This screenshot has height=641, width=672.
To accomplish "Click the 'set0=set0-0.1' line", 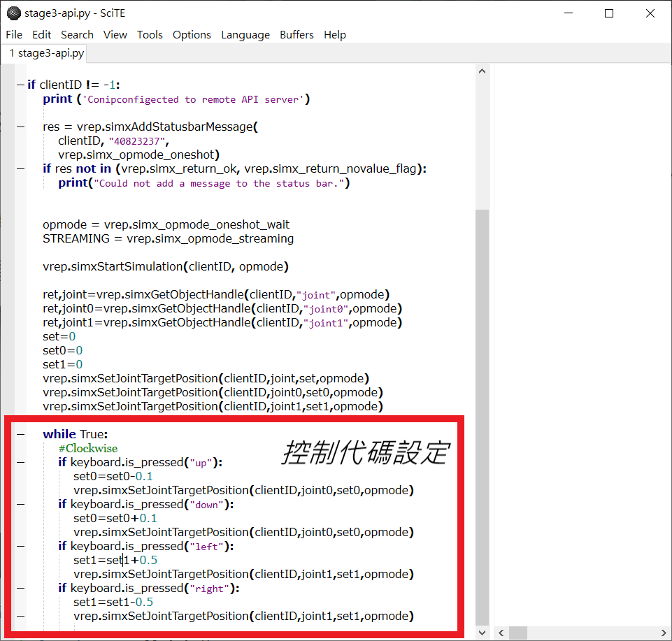I will point(113,477).
